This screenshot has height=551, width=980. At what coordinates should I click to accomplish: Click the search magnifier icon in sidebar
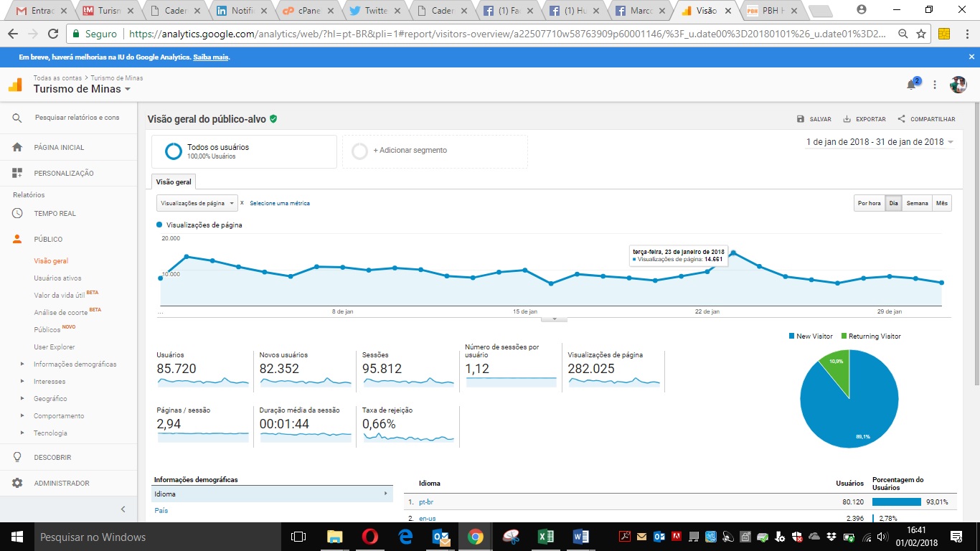click(17, 118)
